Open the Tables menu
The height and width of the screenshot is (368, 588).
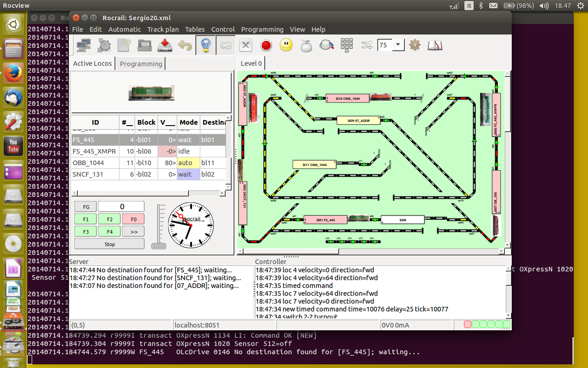[x=195, y=29]
